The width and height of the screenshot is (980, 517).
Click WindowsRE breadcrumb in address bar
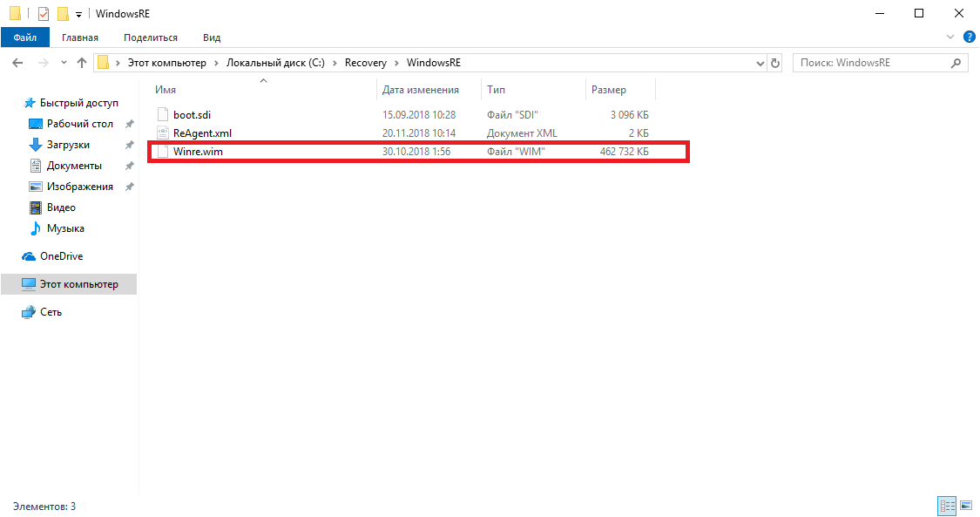[x=434, y=63]
